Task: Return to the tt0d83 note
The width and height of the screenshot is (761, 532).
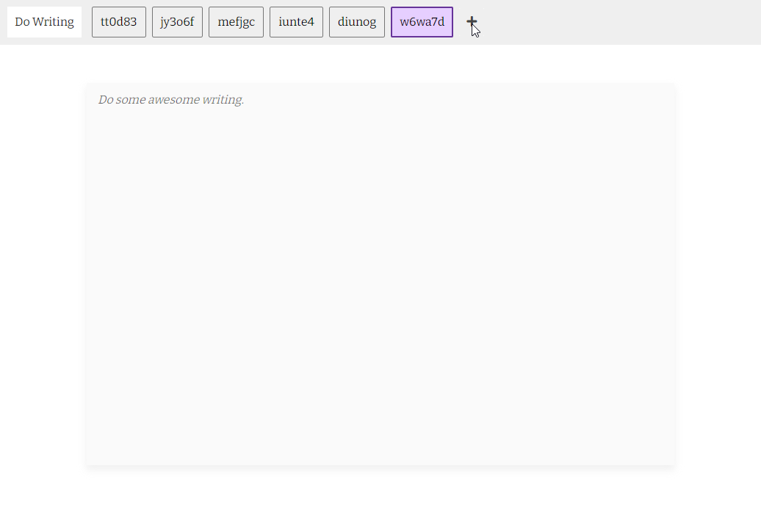Action: point(118,22)
